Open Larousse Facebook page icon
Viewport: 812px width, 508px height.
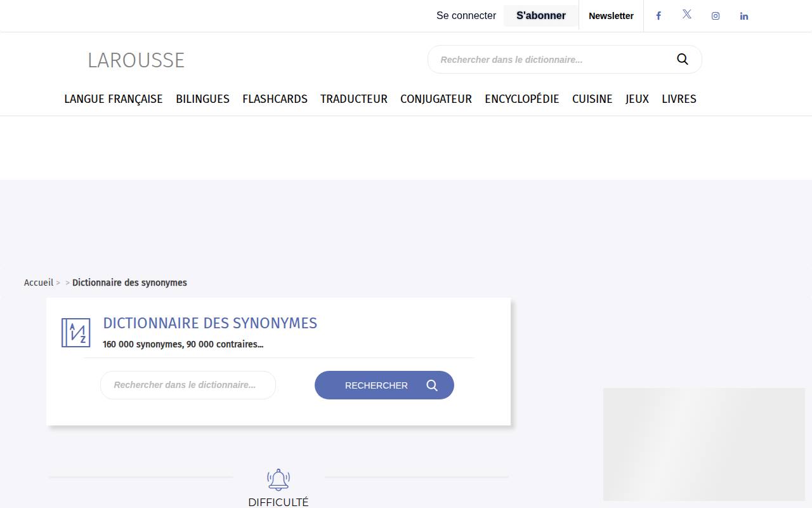click(658, 16)
